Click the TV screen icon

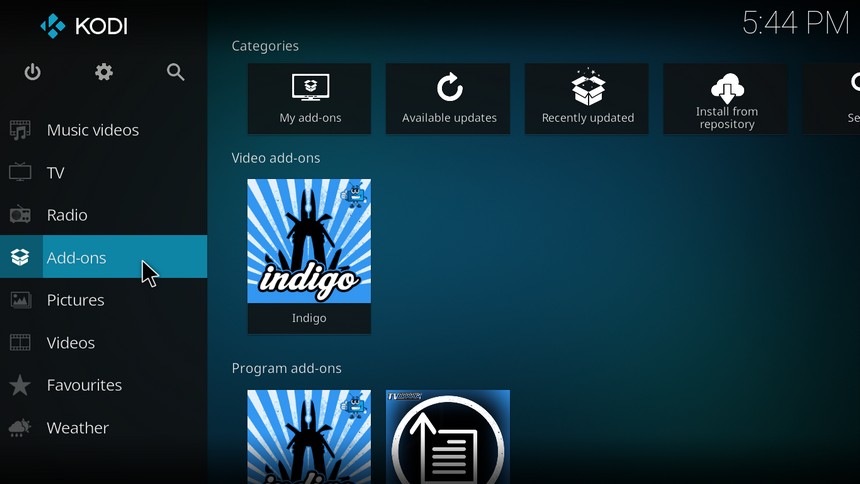click(x=20, y=172)
